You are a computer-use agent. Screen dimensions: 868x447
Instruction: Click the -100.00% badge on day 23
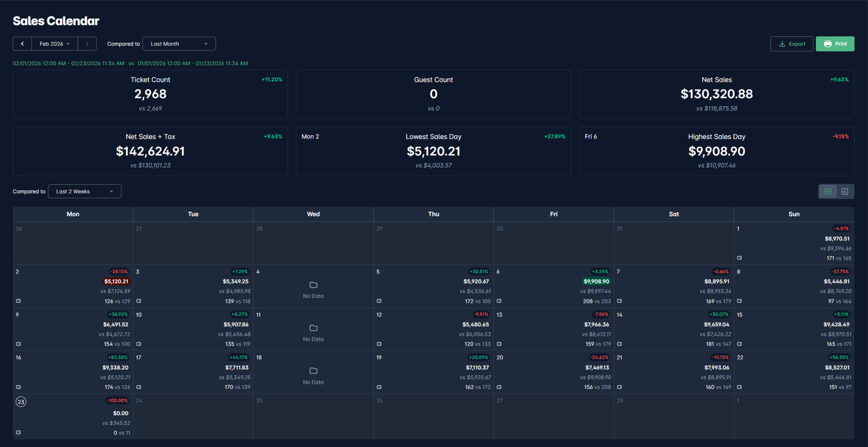(117, 400)
